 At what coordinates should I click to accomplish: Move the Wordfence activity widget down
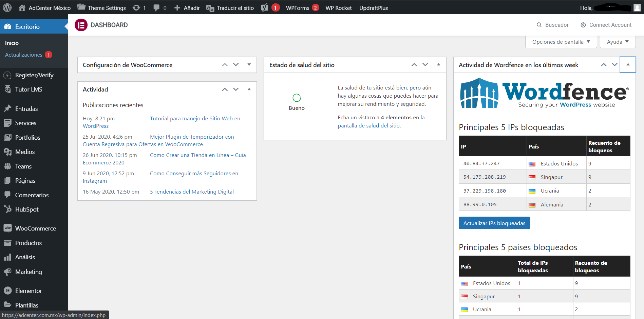614,64
